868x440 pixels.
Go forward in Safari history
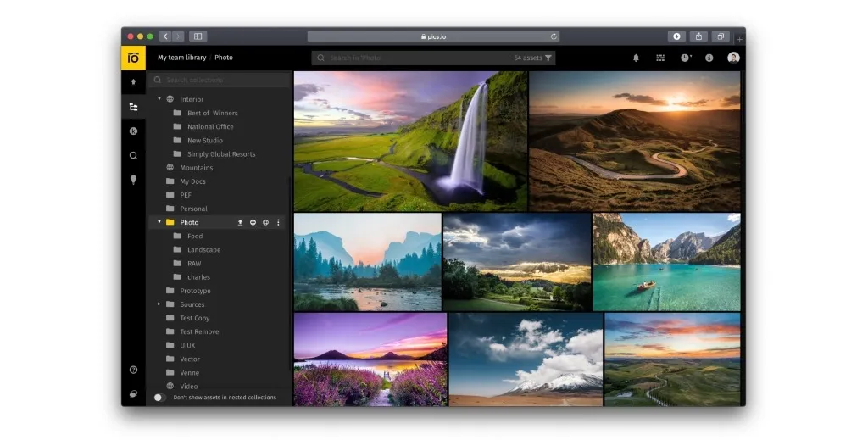pyautogui.click(x=178, y=36)
